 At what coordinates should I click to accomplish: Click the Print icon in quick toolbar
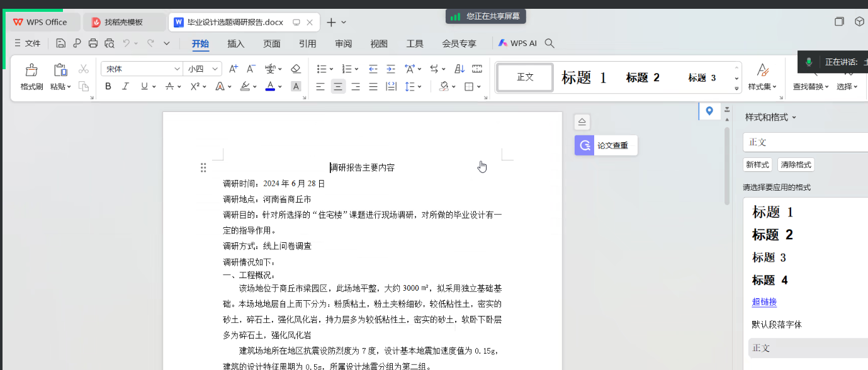click(93, 43)
